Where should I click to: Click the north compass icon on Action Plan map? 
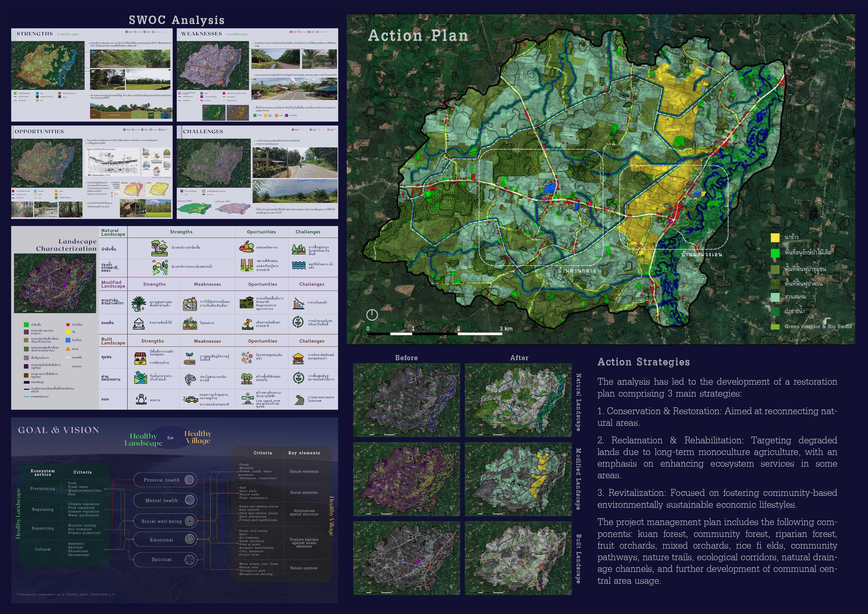(x=372, y=315)
